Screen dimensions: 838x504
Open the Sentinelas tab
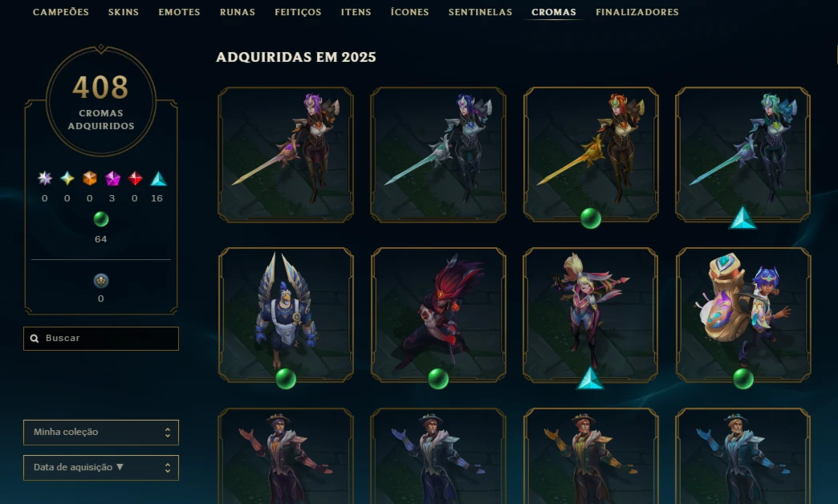480,12
